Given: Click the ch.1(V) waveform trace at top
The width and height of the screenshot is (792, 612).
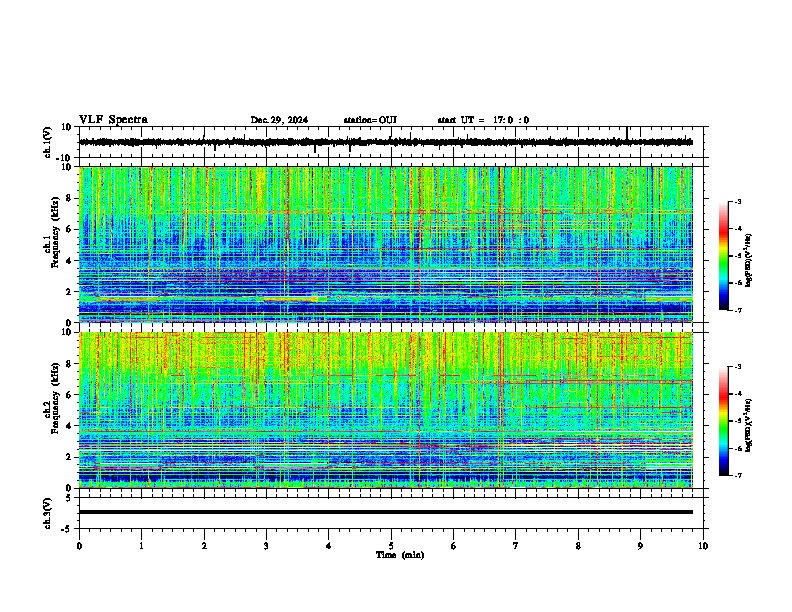Looking at the screenshot, I should point(386,142).
